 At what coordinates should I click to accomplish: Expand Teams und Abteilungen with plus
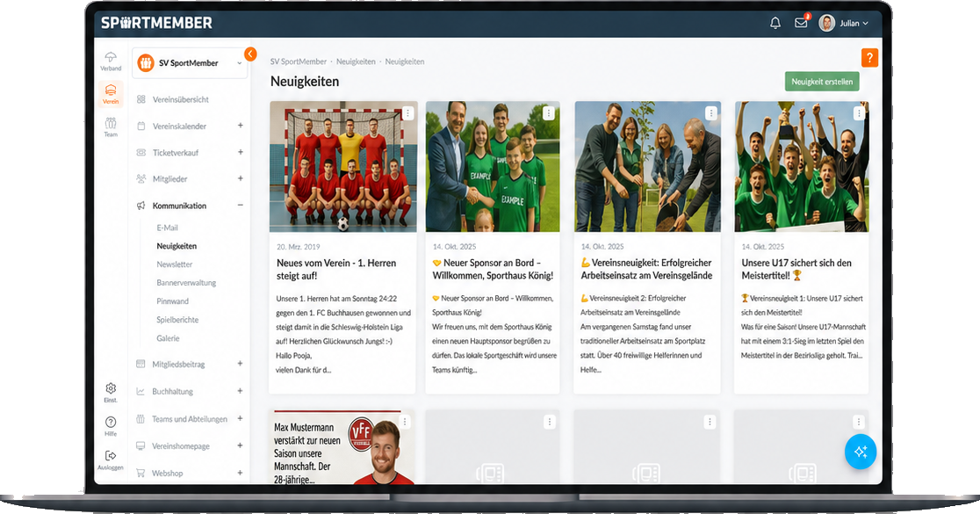click(x=240, y=418)
